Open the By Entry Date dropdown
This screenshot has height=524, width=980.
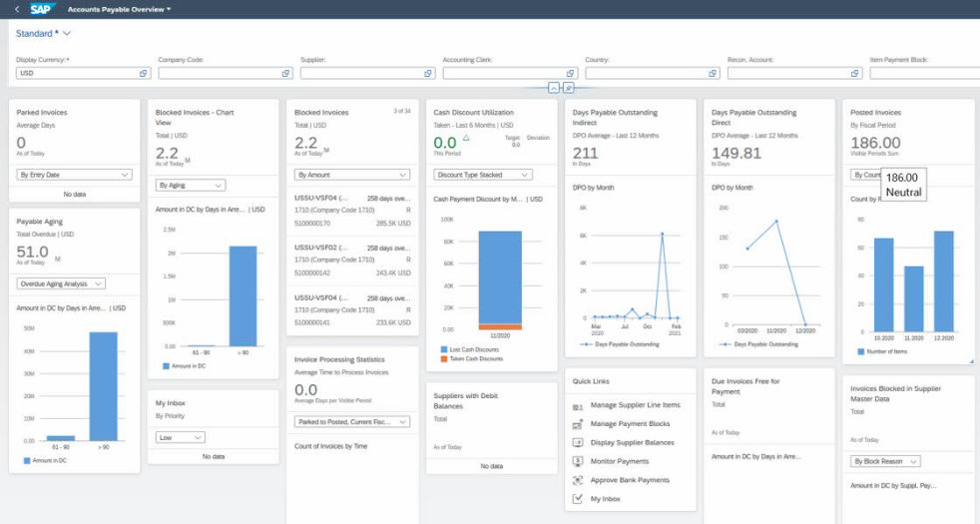coord(75,175)
